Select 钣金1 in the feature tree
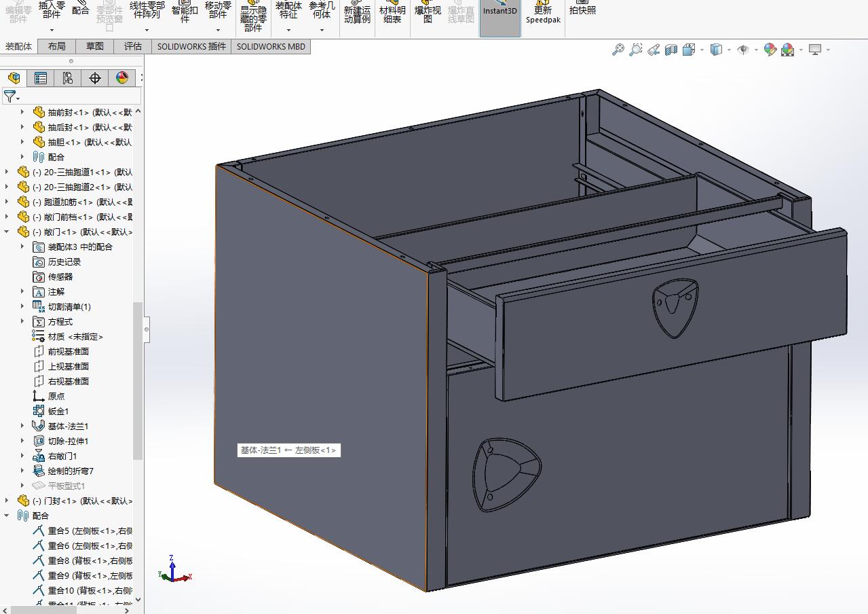The height and width of the screenshot is (614, 868). [51, 411]
